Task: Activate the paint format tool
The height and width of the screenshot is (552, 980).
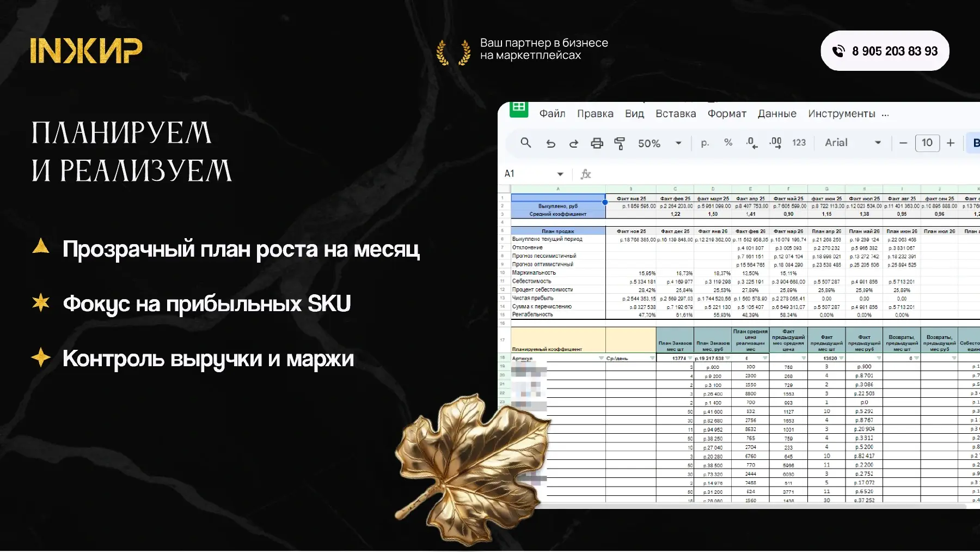Action: (x=620, y=143)
